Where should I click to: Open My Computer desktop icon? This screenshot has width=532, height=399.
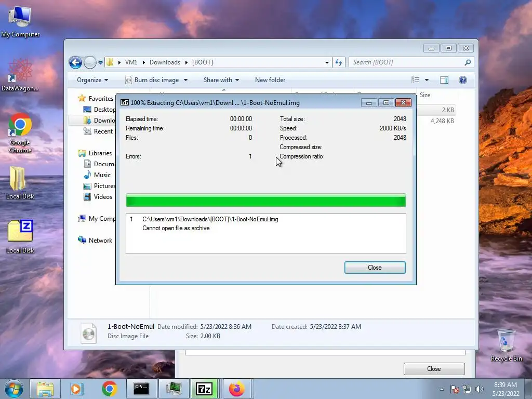pos(20,21)
